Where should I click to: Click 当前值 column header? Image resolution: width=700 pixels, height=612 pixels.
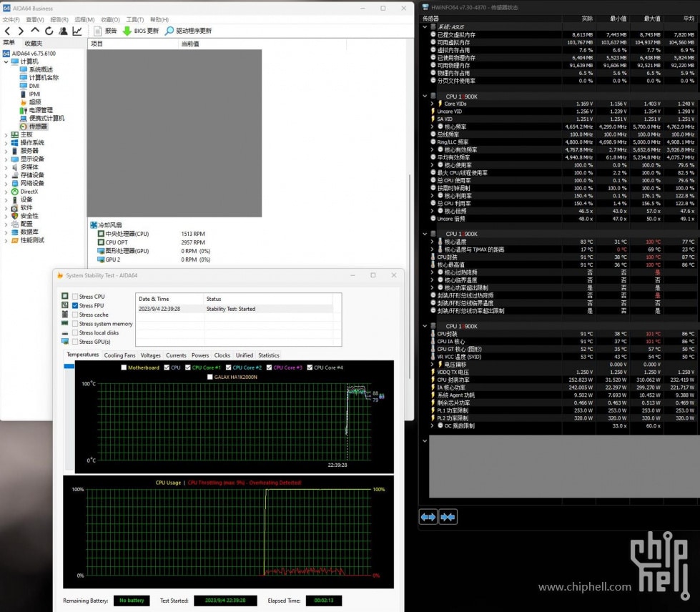coord(262,44)
